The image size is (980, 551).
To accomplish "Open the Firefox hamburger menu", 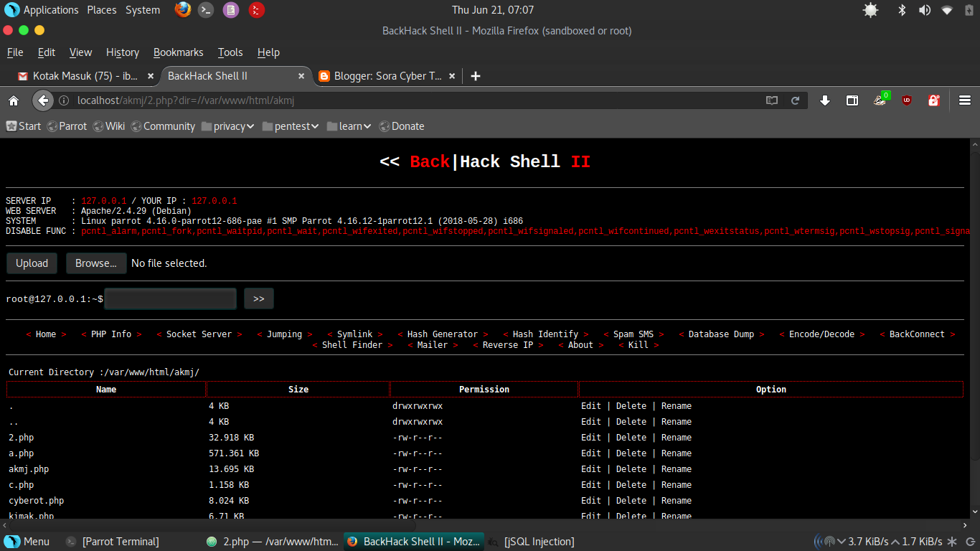I will [964, 100].
